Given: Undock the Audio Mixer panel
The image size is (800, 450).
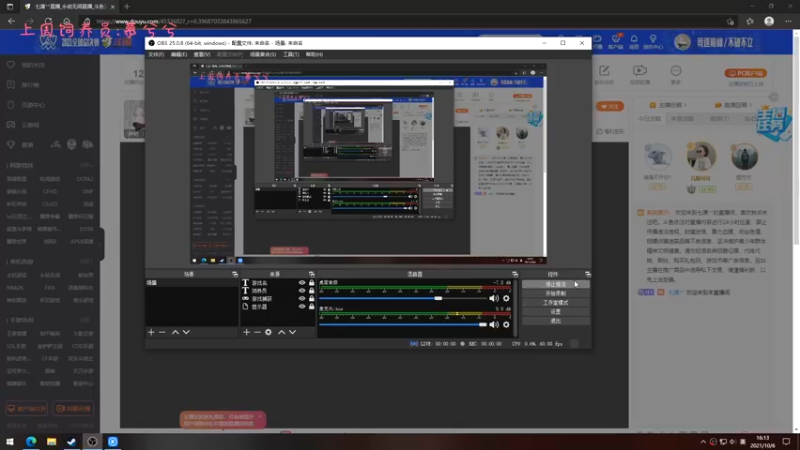Looking at the screenshot, I should point(515,274).
